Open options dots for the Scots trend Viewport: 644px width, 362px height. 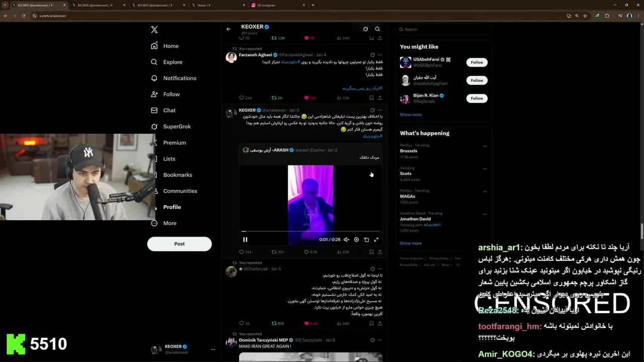[x=485, y=169]
